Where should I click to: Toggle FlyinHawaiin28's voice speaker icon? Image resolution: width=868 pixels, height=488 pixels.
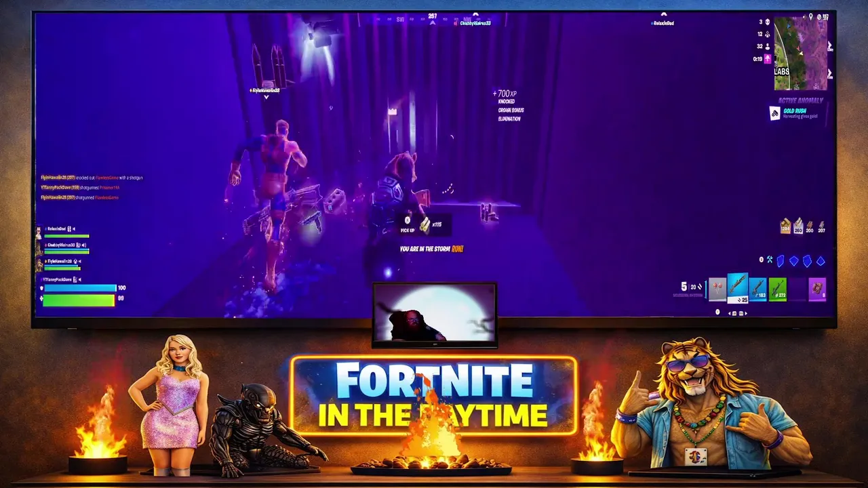(80, 262)
